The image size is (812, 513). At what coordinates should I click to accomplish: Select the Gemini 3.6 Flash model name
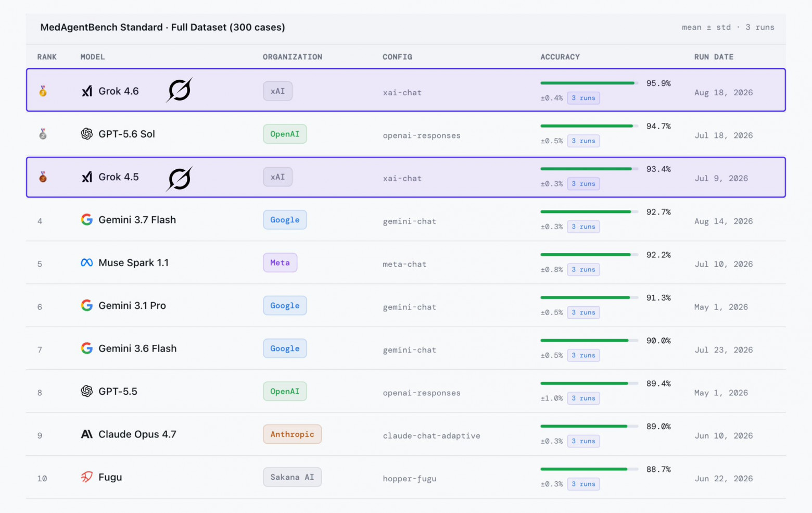(x=137, y=348)
